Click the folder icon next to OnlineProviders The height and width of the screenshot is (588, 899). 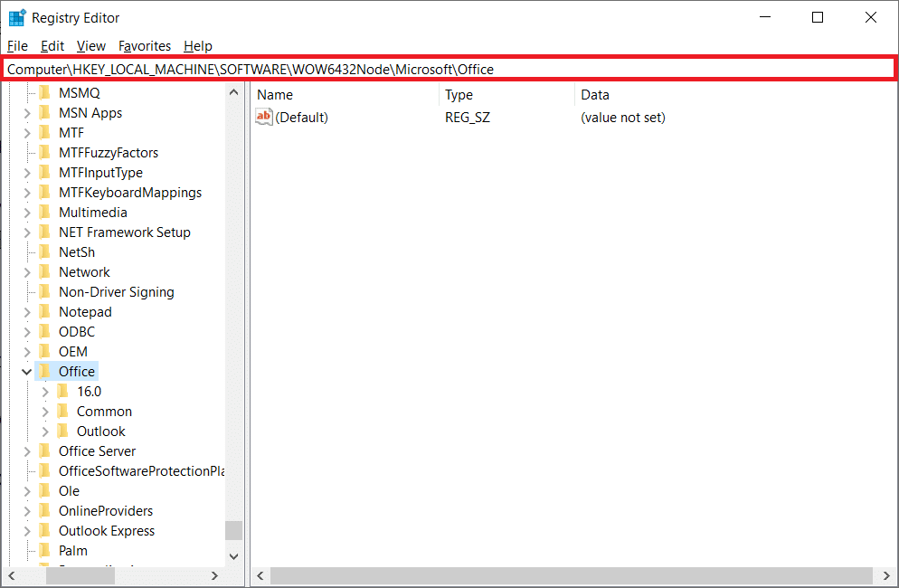tap(44, 511)
